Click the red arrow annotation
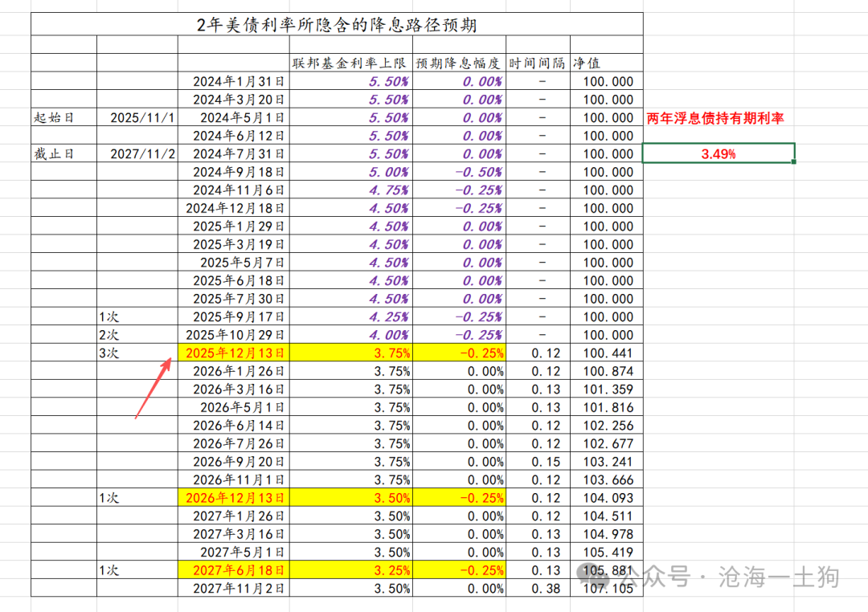868x612 pixels. tap(153, 388)
